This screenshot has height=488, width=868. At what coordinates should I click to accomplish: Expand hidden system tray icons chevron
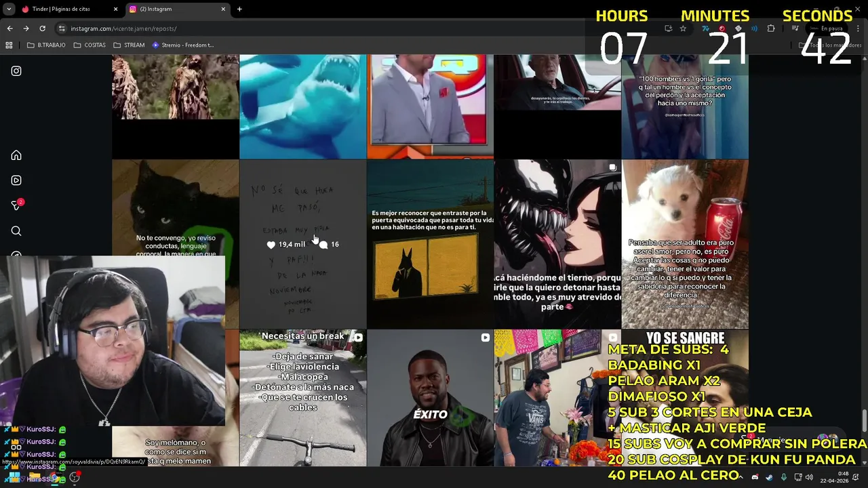tap(741, 477)
